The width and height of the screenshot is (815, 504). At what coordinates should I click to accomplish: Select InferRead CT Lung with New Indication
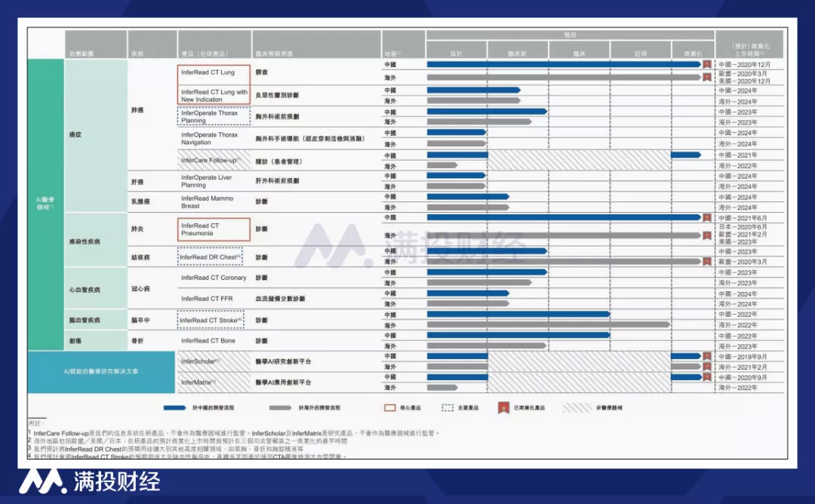[214, 95]
